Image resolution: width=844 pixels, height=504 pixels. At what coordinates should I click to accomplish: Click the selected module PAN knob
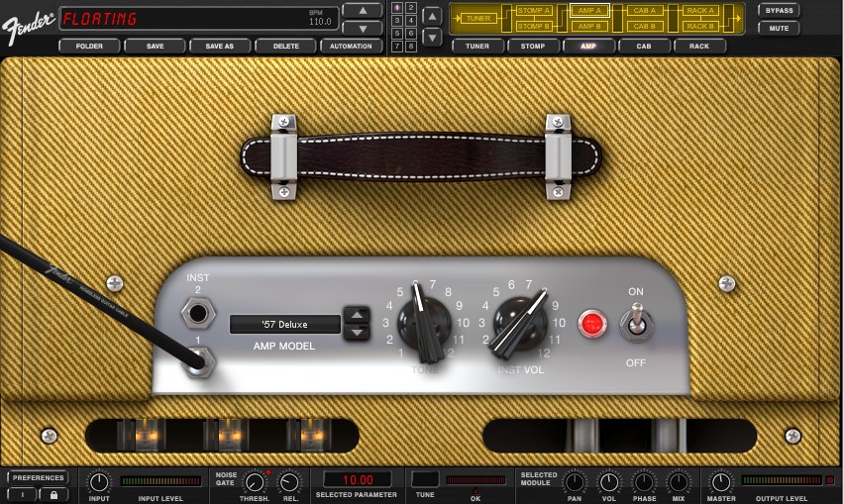(575, 482)
